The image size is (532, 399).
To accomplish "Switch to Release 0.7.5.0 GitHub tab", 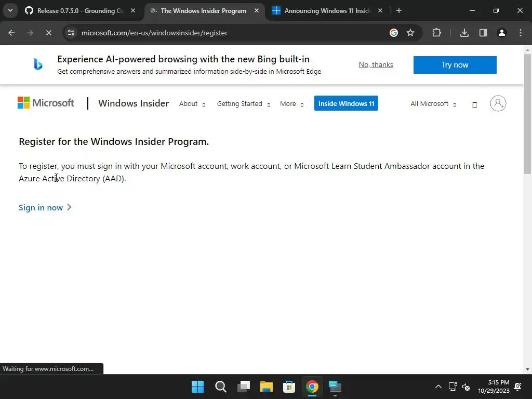I will point(80,11).
